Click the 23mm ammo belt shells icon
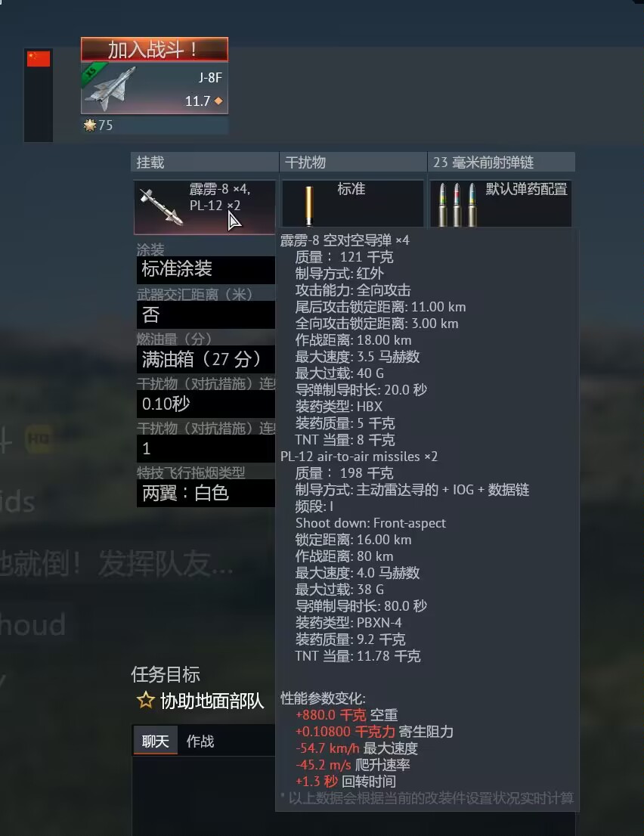Image resolution: width=644 pixels, height=836 pixels. coord(457,205)
